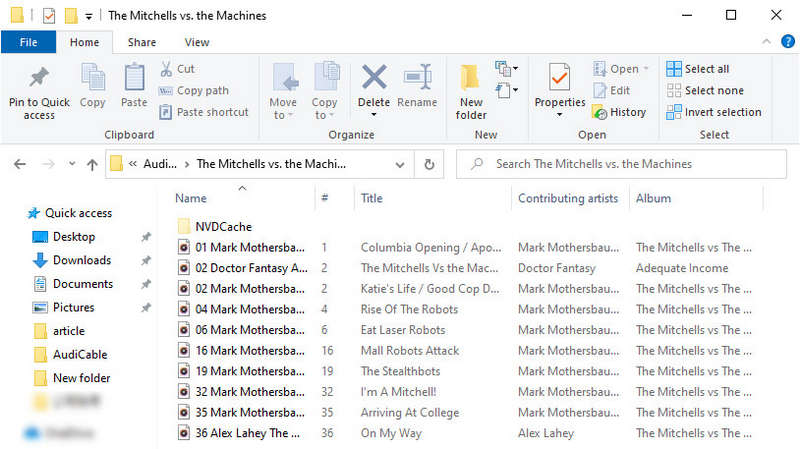Screen dimensions: 800x449
Task: Open Pictures in navigation pane
Action: click(x=64, y=307)
